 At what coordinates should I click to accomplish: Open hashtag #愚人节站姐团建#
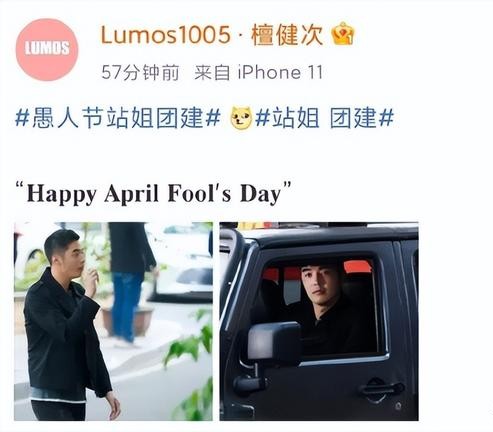coord(118,118)
